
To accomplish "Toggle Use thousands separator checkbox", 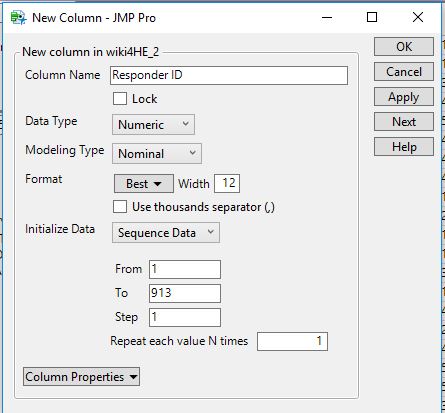I will [120, 207].
